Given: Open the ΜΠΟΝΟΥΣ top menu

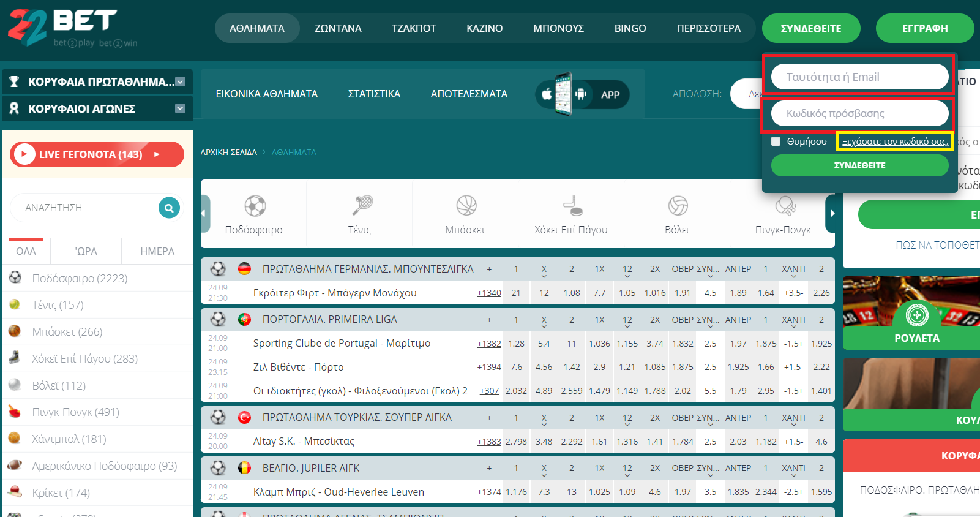Looking at the screenshot, I should click(x=558, y=28).
